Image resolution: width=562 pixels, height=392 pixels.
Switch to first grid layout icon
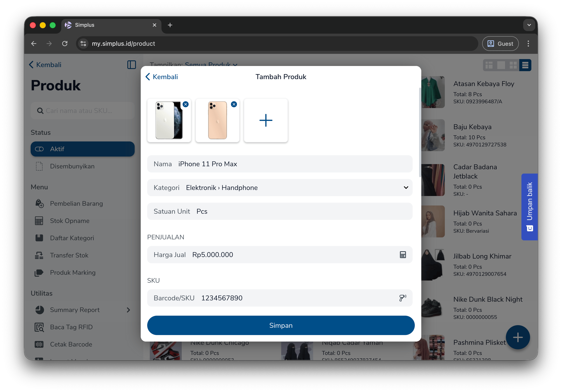coord(489,65)
